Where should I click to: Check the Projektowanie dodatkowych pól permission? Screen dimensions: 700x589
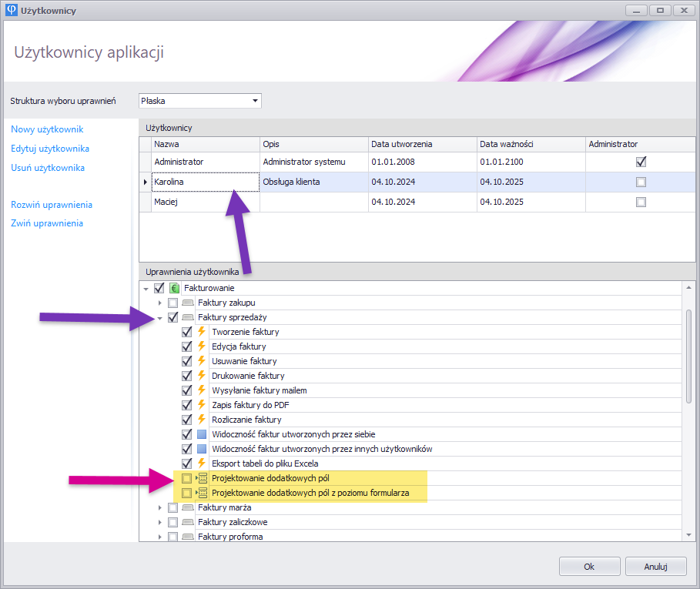(186, 479)
